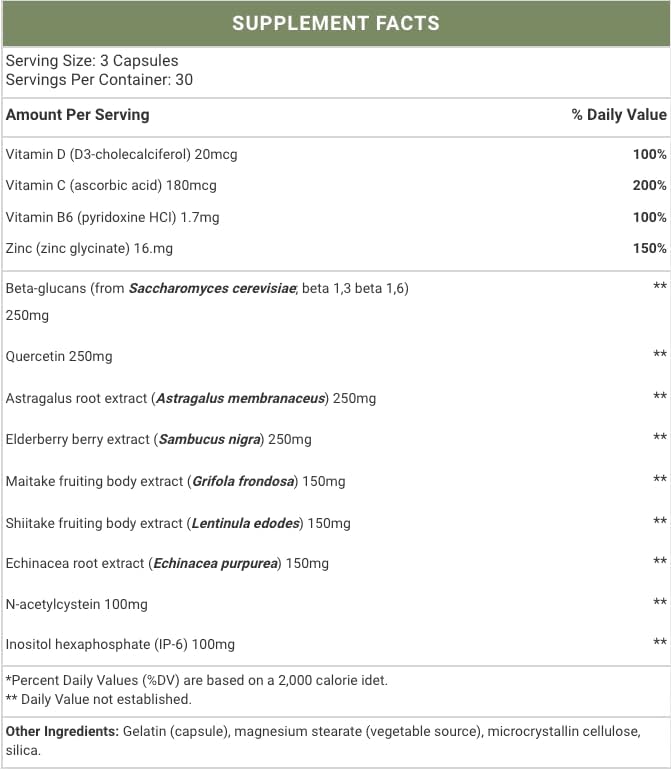Select the Vitamin B6 pyridoxine HCl row
Viewport: 671px width, 770px height.
click(336, 217)
